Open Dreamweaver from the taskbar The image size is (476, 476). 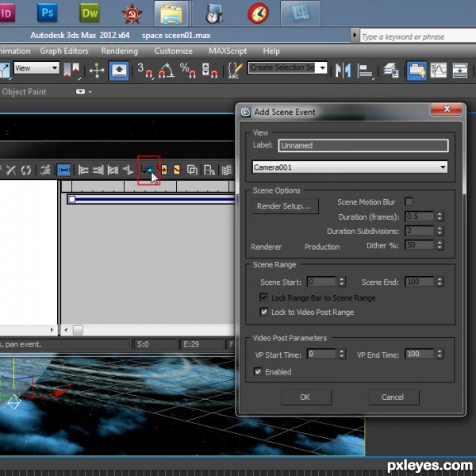click(x=90, y=13)
